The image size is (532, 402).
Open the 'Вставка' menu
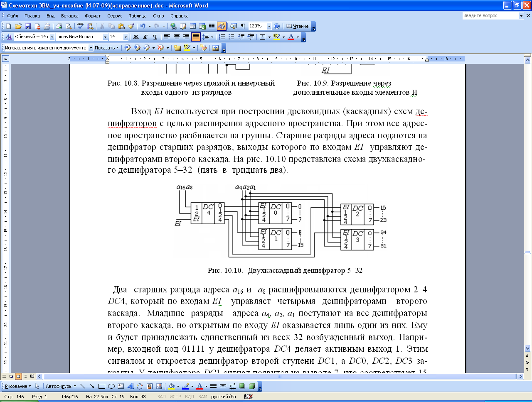tap(69, 16)
